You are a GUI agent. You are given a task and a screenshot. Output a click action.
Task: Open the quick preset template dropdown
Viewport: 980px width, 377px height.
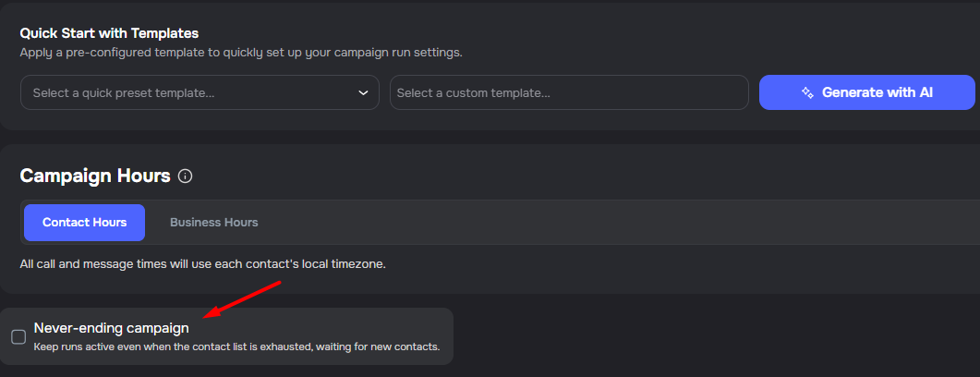pyautogui.click(x=199, y=92)
